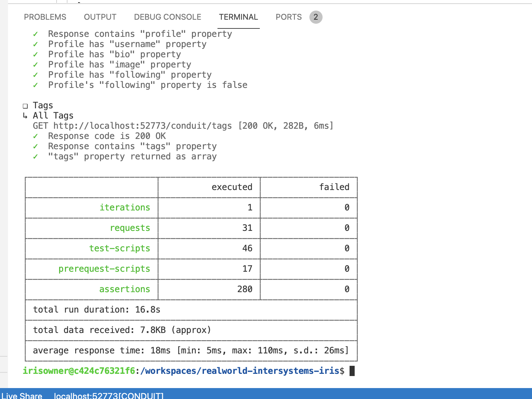
Task: Click the green iterations row label
Action: [x=124, y=208]
